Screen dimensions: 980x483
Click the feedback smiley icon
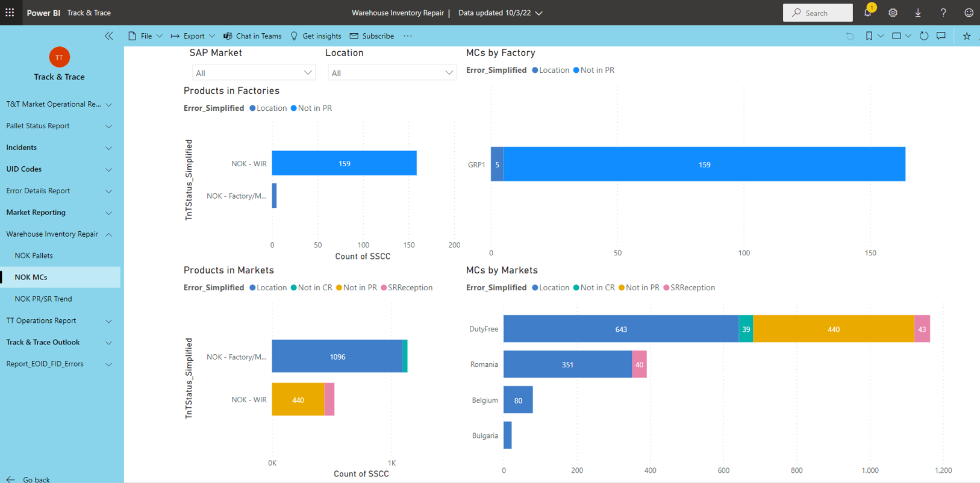tap(969, 13)
